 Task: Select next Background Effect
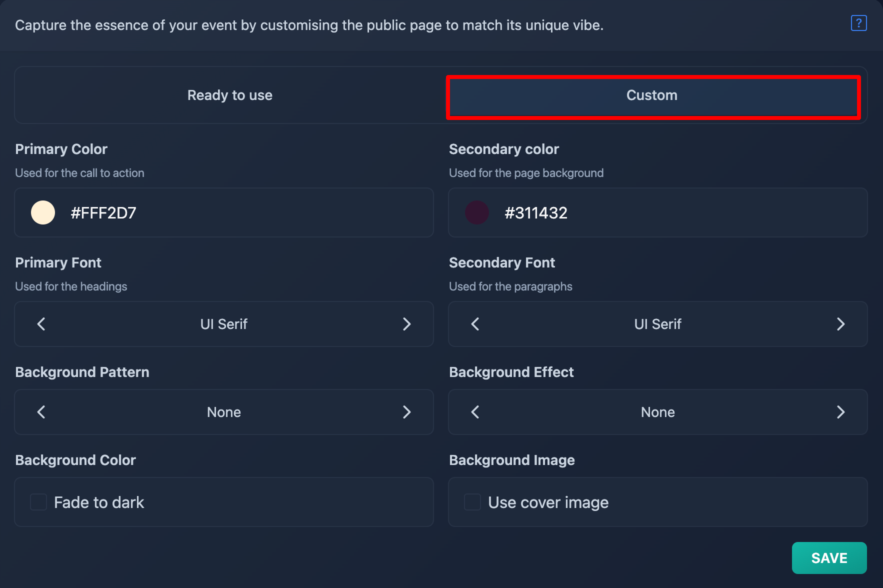point(840,412)
